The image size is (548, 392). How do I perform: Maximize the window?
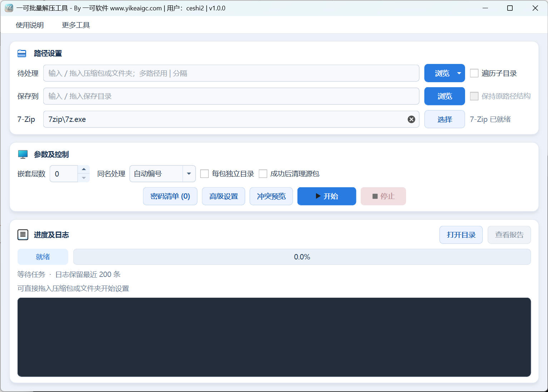point(510,8)
